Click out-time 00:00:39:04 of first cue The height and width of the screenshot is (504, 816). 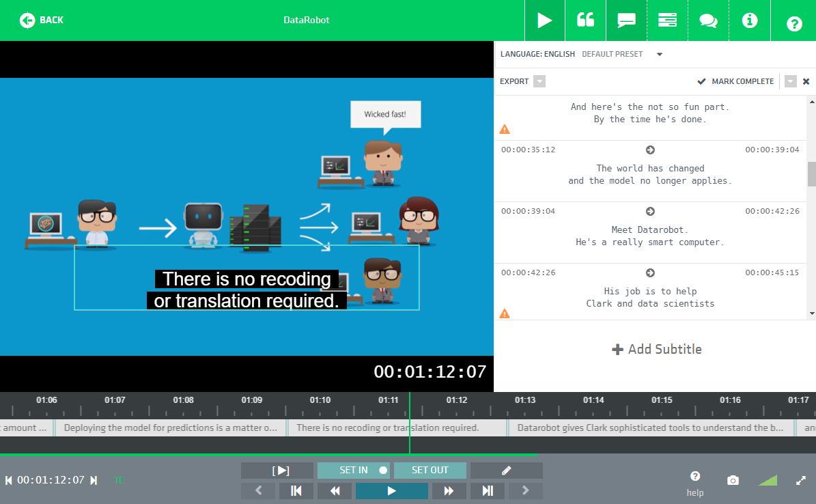(772, 150)
